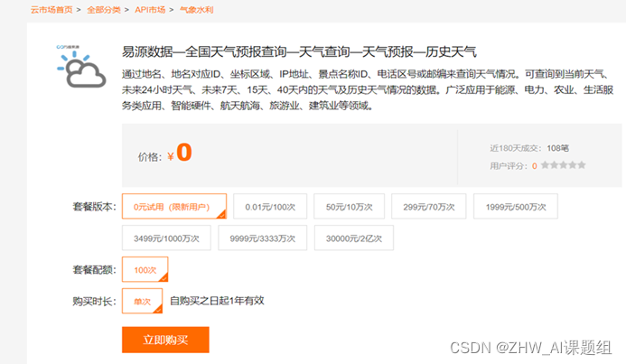Click the product title 易源数据 全国天气预报查询
This screenshot has width=626, height=364.
tap(299, 51)
